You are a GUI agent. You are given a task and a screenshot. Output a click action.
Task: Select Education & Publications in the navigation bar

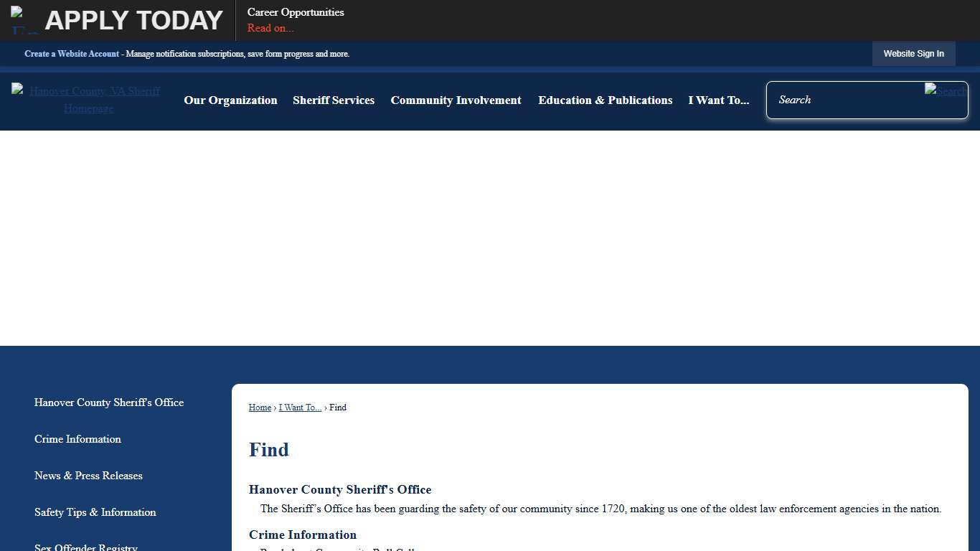(x=605, y=100)
